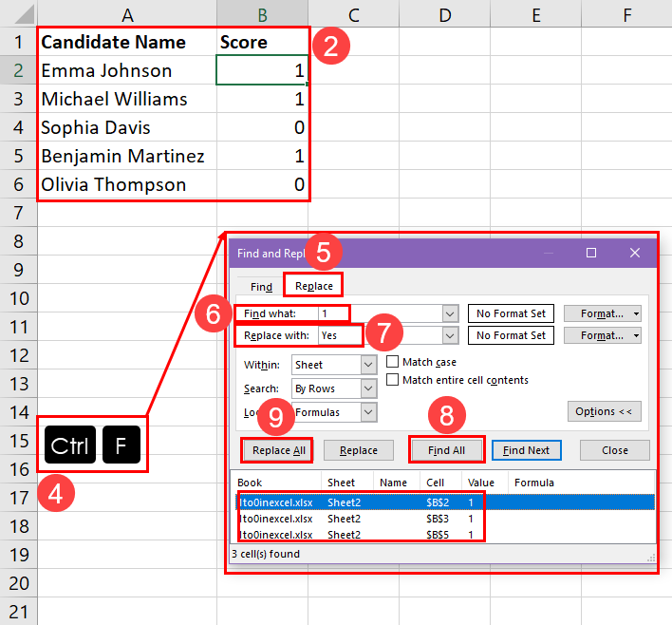Select the Michael Williams cell
The width and height of the screenshot is (672, 625).
[127, 99]
